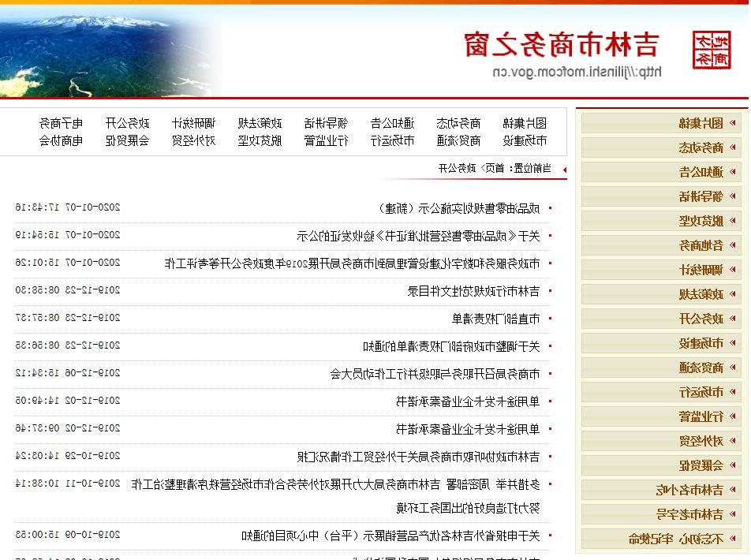Open 吉林市行政规范性文件目录 article
The image size is (751, 560).
click(473, 291)
